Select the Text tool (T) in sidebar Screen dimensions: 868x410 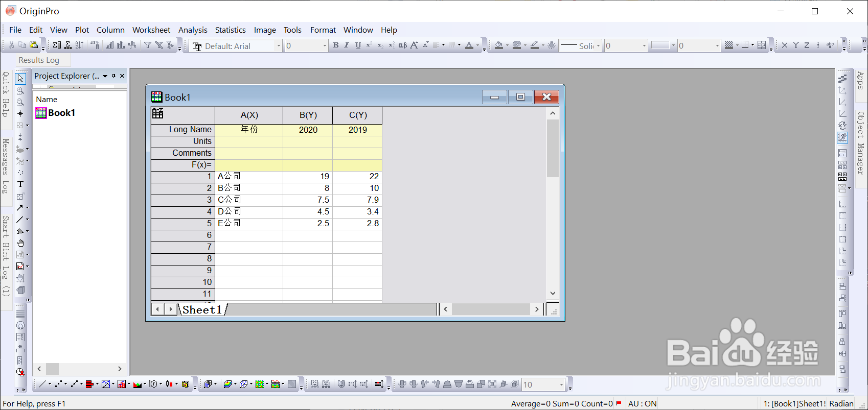coord(20,184)
